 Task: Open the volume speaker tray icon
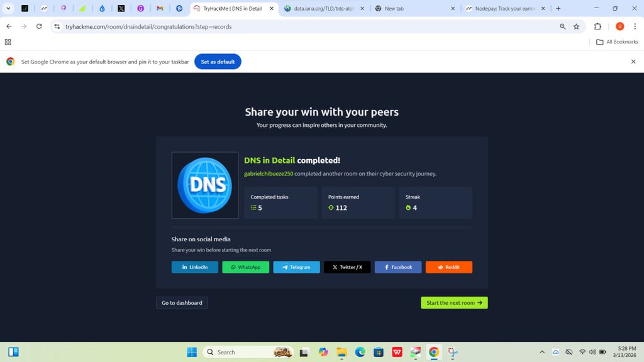(x=592, y=352)
